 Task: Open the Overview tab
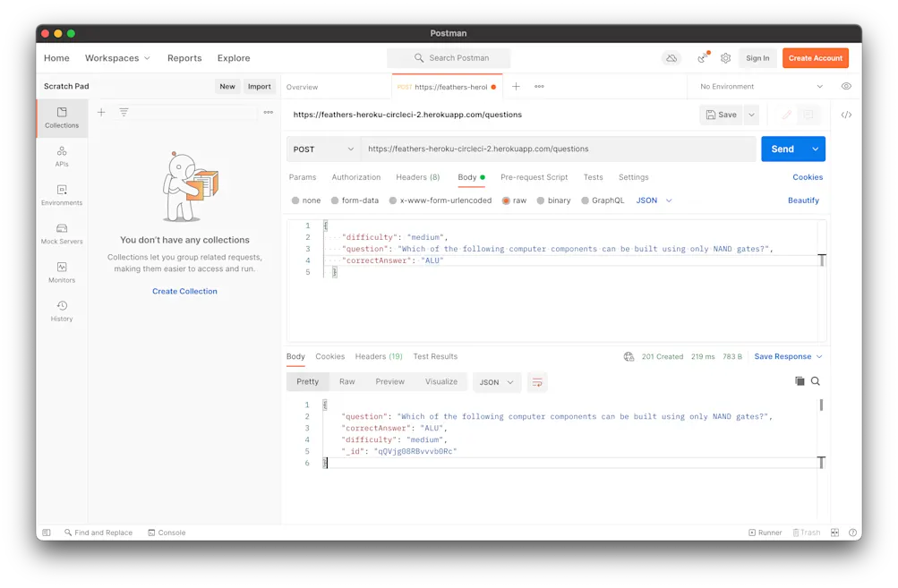(302, 87)
